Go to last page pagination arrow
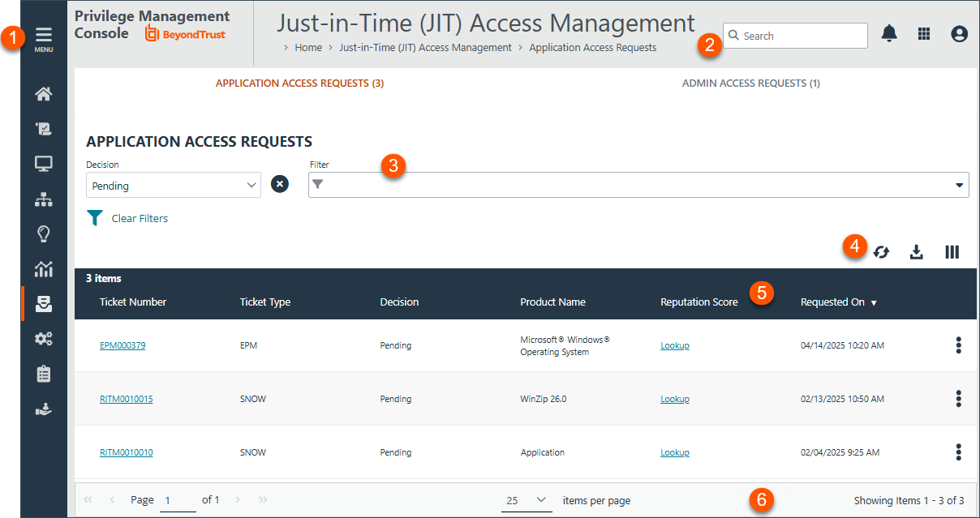980x518 pixels. [263, 500]
